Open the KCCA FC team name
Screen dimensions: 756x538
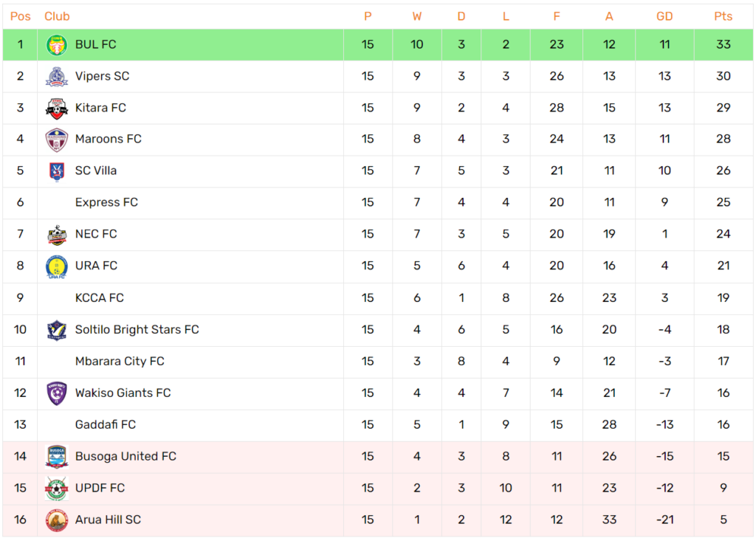click(100, 298)
